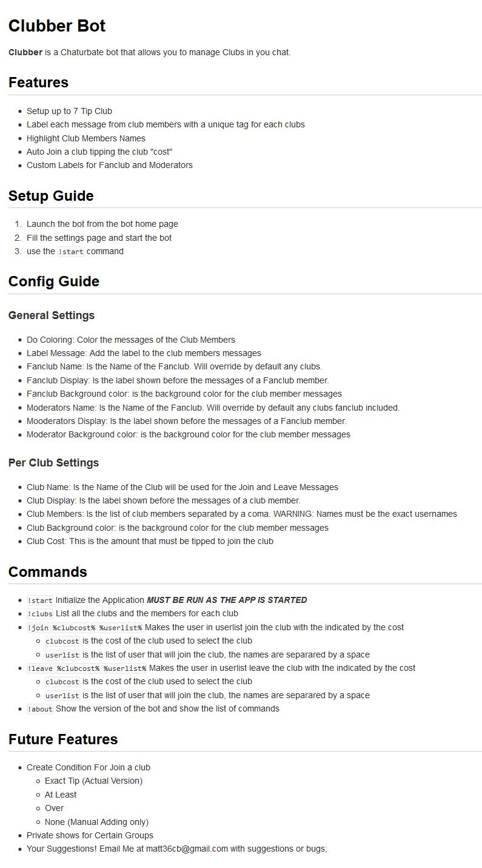Screen dimensions: 482x868
Task: Click the "Private shows for Certain Groups" list item
Action: (x=90, y=835)
